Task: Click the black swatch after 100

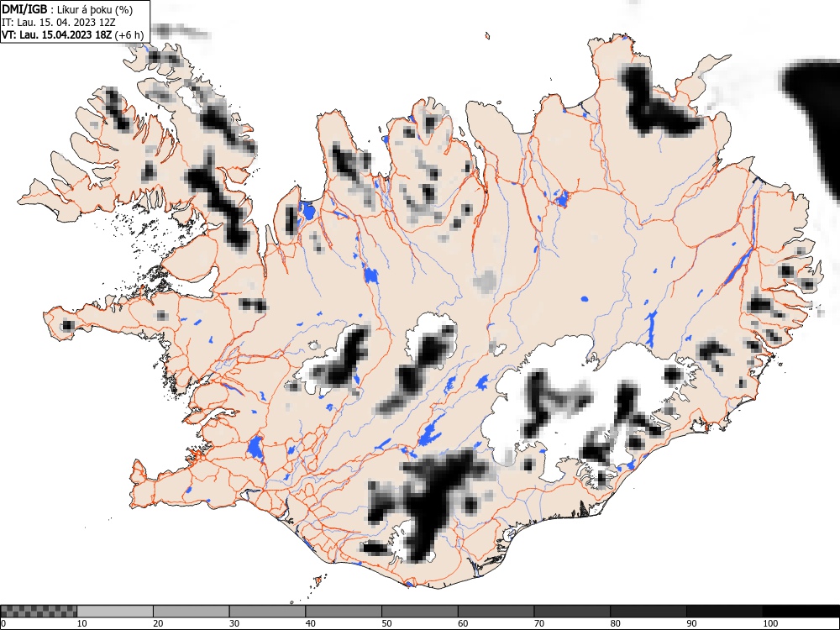Action: tap(801, 612)
